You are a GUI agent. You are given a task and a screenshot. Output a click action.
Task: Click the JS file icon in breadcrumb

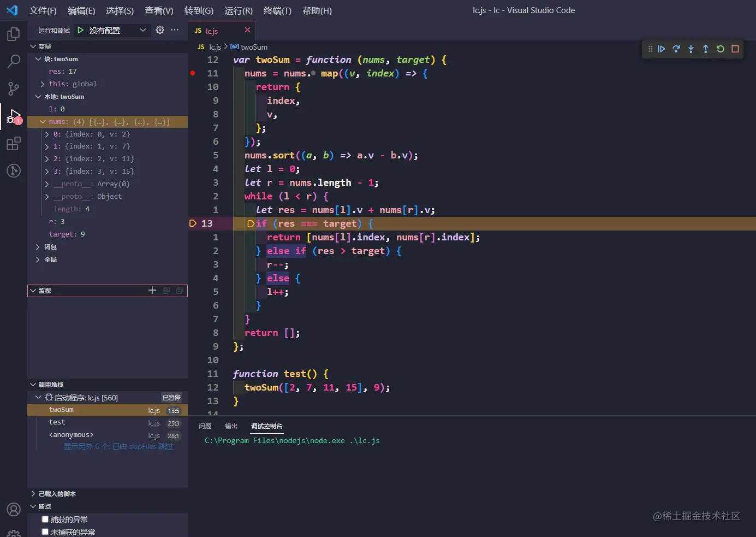click(x=201, y=47)
